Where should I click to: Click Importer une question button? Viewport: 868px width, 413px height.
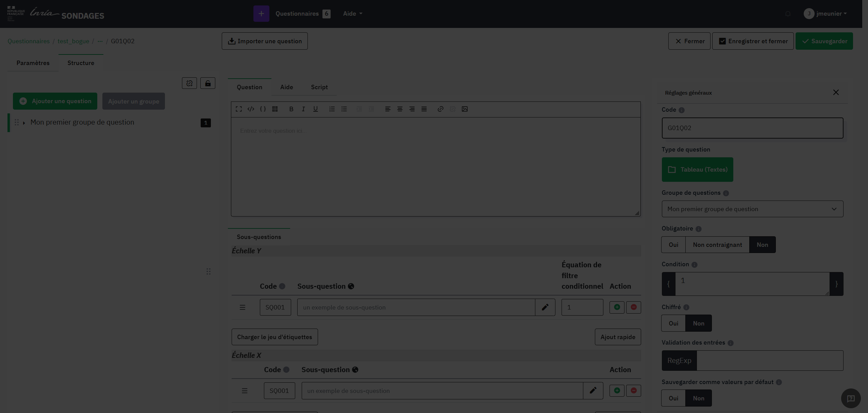coord(265,41)
